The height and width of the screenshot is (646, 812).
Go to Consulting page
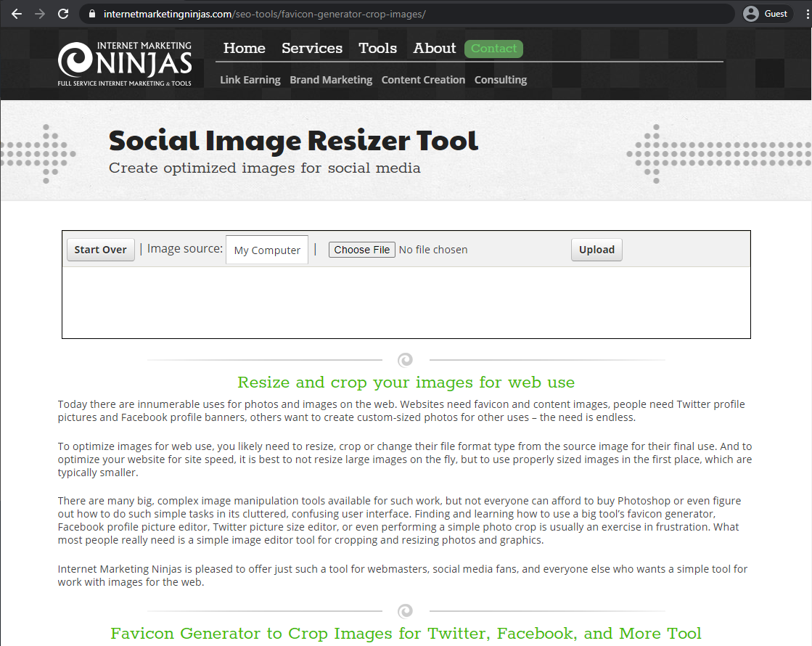point(501,80)
